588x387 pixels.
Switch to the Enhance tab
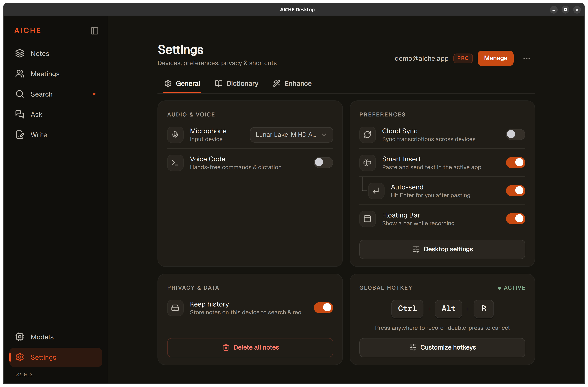tap(292, 84)
